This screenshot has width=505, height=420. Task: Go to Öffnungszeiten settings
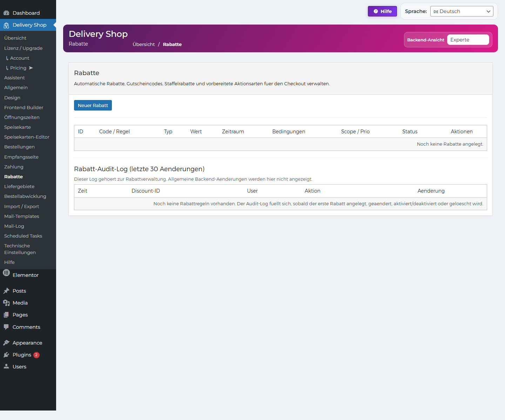pyautogui.click(x=22, y=117)
